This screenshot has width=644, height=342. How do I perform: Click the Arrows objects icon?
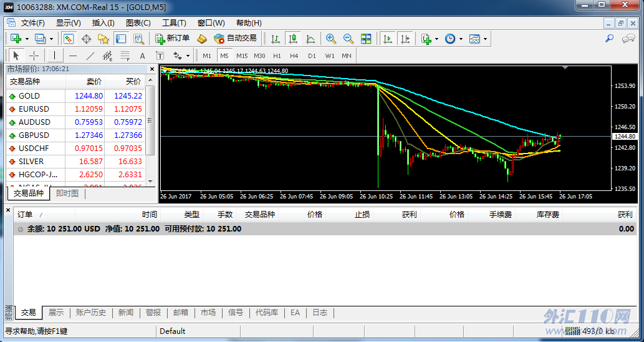178,56
